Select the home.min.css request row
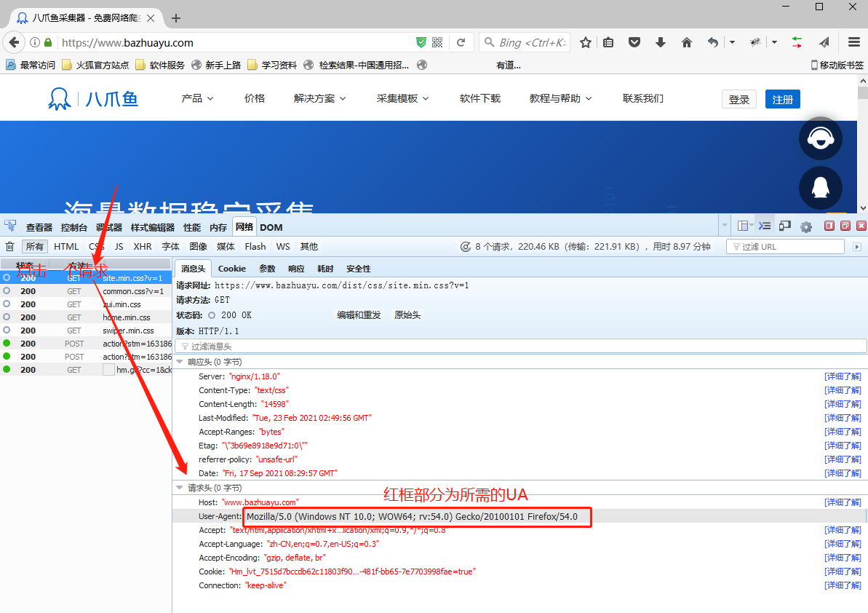868x613 pixels. coord(86,317)
